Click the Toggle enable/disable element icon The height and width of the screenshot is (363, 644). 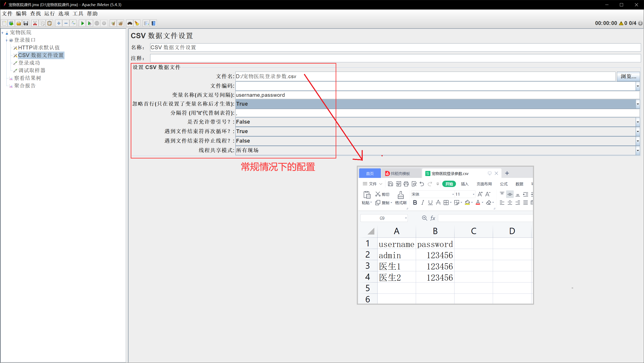tap(73, 23)
